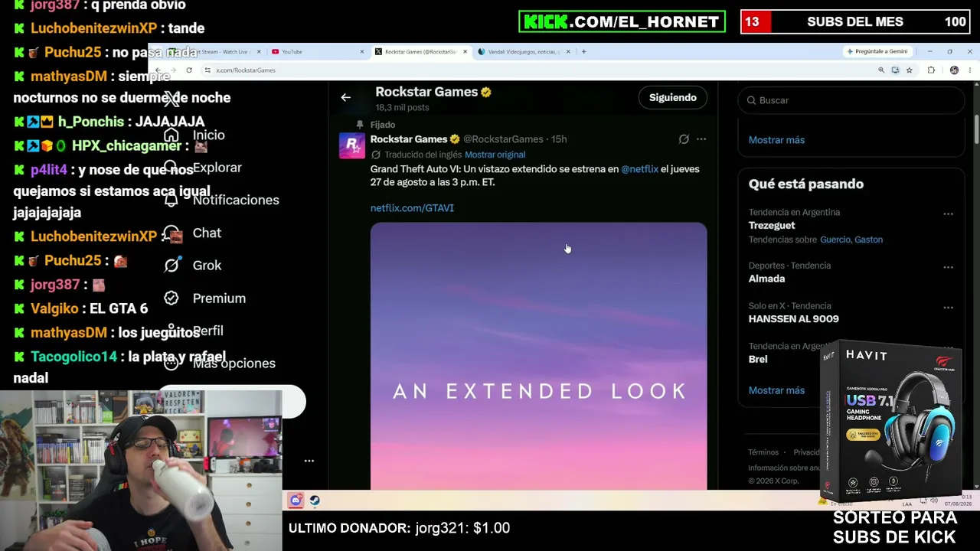This screenshot has height=551, width=980.
Task: Click the X logo in the sidebar
Action: (171, 98)
